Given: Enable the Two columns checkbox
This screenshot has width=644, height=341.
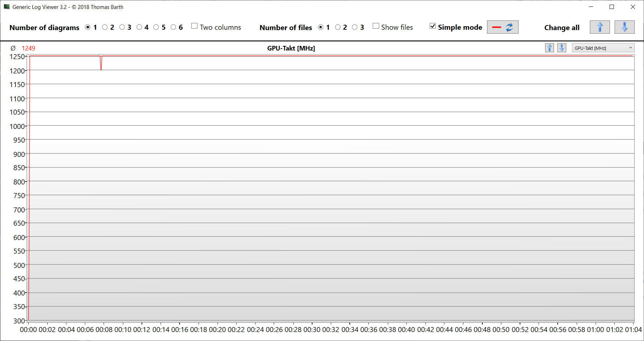Looking at the screenshot, I should click(x=195, y=26).
